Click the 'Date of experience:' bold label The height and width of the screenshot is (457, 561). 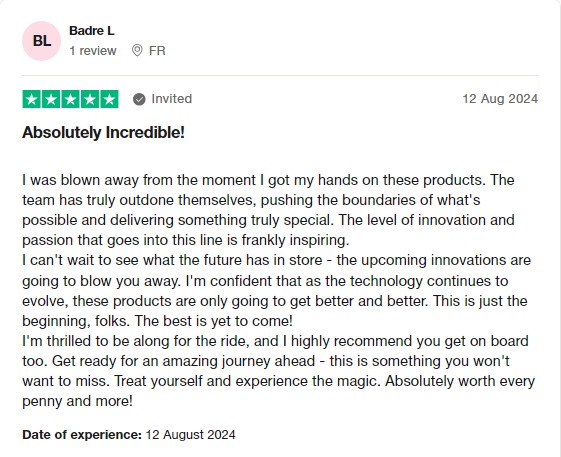click(x=82, y=435)
